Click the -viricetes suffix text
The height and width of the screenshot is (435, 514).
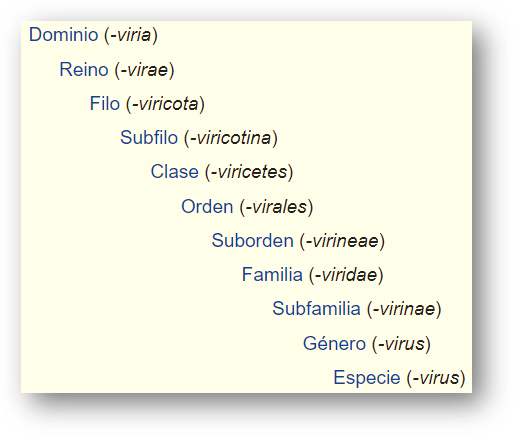pos(249,172)
